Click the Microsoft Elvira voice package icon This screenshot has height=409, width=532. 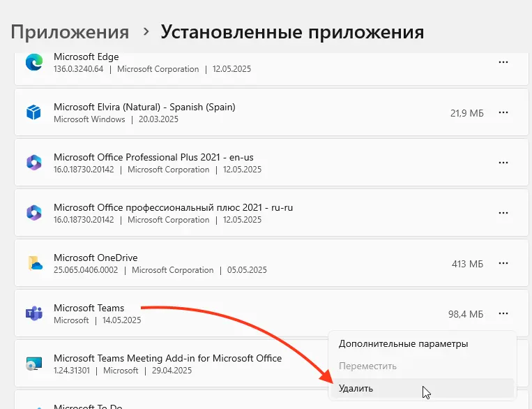point(34,112)
